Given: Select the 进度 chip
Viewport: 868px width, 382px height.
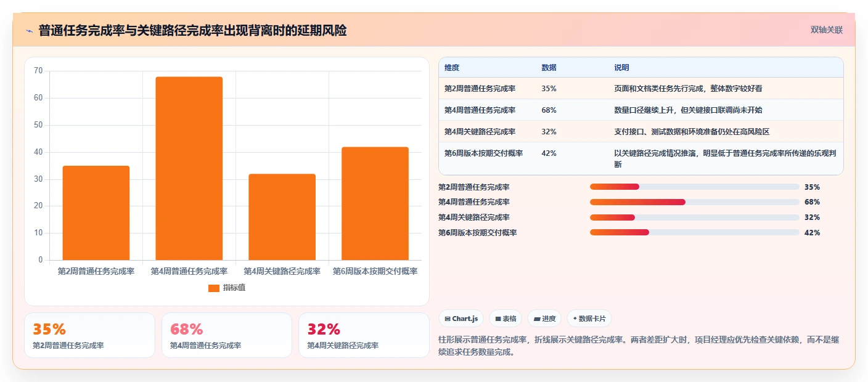Looking at the screenshot, I should tap(544, 319).
